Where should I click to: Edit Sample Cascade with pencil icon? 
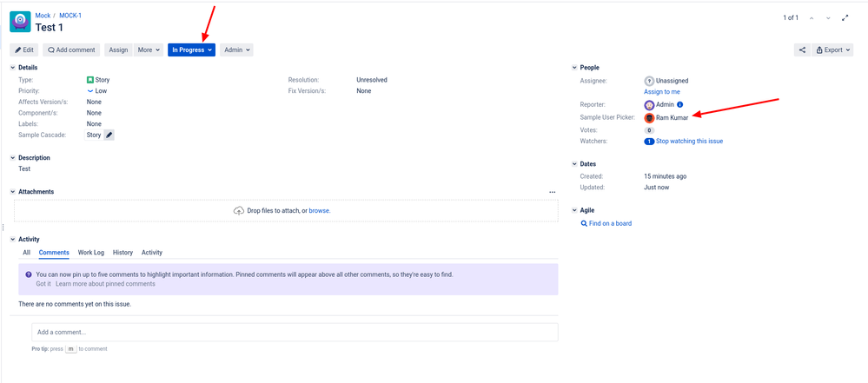(x=109, y=135)
